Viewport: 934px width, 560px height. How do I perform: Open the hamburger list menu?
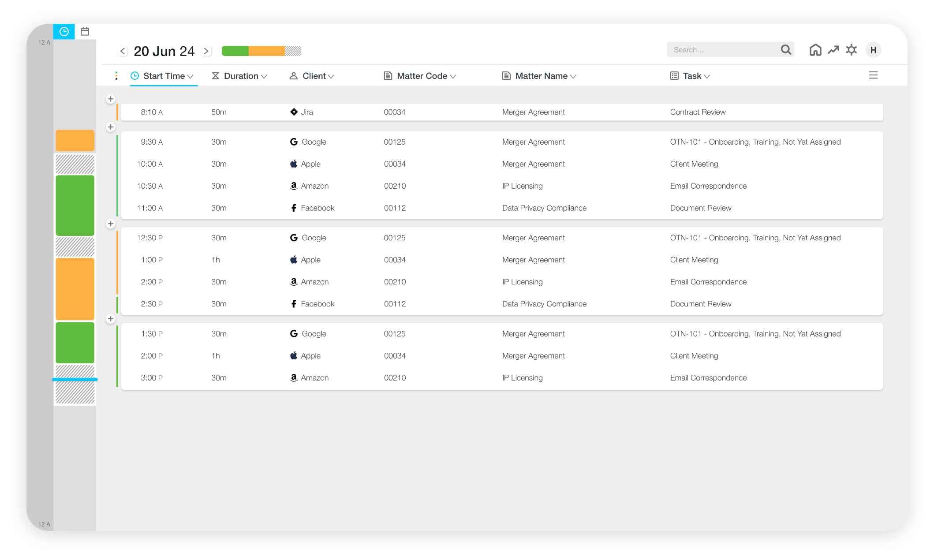(873, 75)
